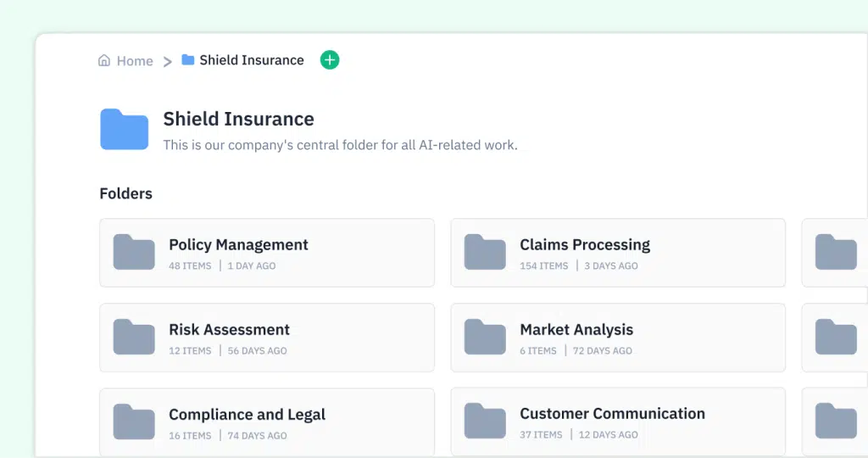Click the Risk Assessment folder icon
868x458 pixels.
(x=134, y=337)
